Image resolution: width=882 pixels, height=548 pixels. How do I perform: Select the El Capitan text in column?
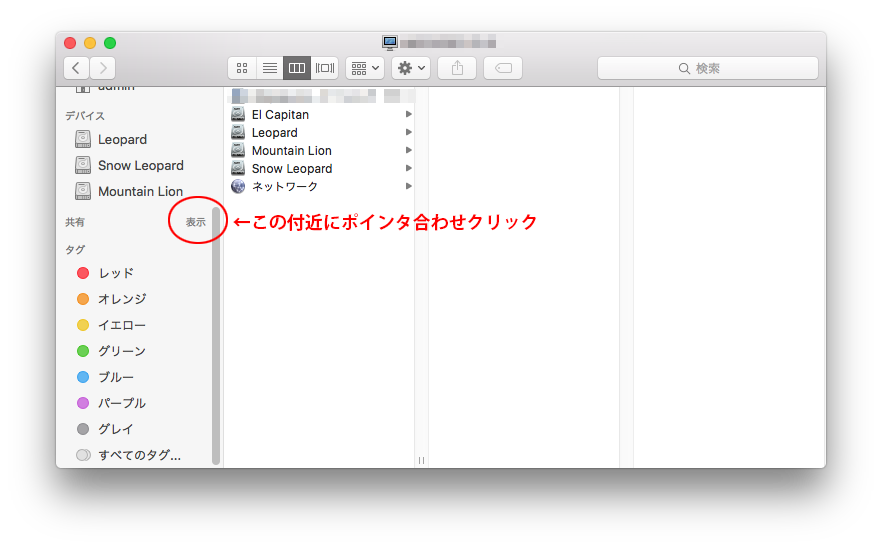point(280,115)
